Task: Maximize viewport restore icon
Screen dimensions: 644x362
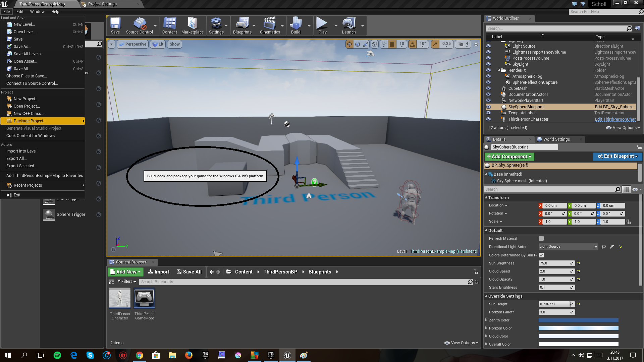Action: point(476,44)
